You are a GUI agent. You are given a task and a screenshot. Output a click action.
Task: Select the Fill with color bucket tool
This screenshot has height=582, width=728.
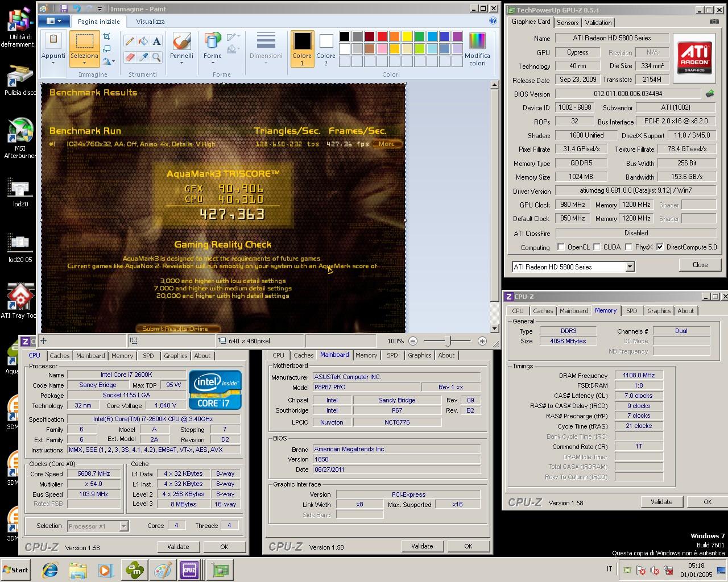point(143,41)
